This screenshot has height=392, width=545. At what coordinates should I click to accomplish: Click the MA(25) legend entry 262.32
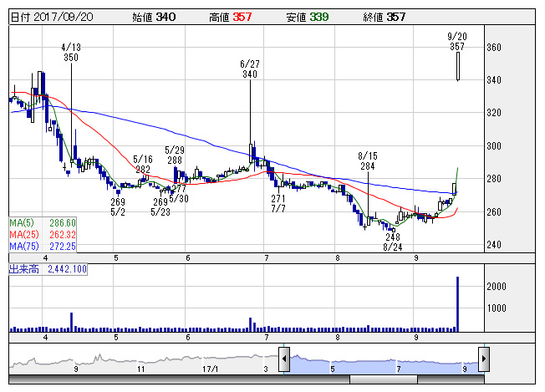pyautogui.click(x=43, y=235)
